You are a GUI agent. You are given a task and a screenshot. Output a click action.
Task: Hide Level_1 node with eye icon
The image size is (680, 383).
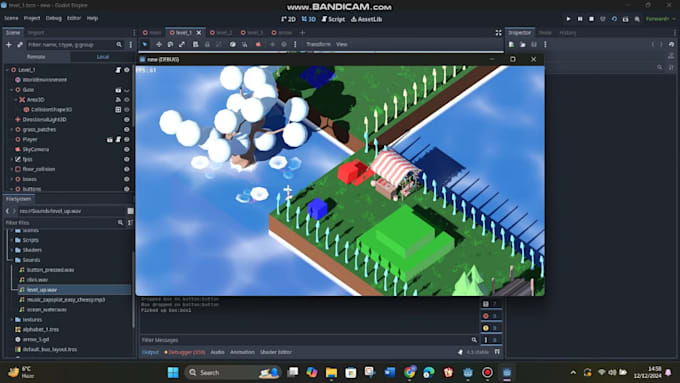[x=127, y=70]
